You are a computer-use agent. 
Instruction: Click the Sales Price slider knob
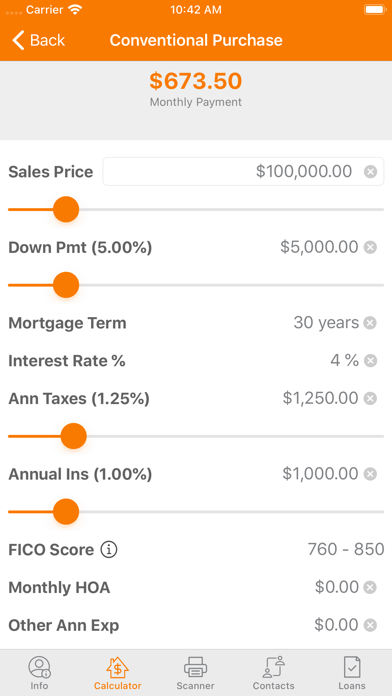[x=66, y=210]
